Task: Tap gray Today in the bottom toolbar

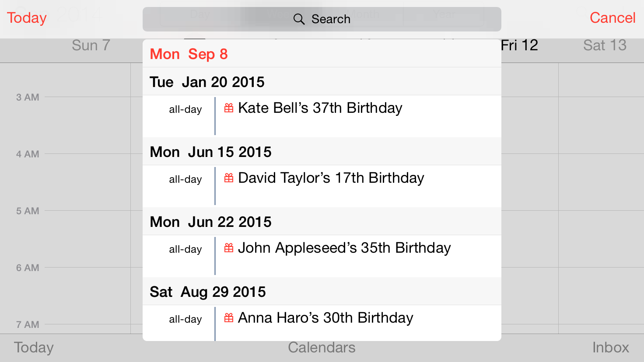Action: pyautogui.click(x=34, y=348)
